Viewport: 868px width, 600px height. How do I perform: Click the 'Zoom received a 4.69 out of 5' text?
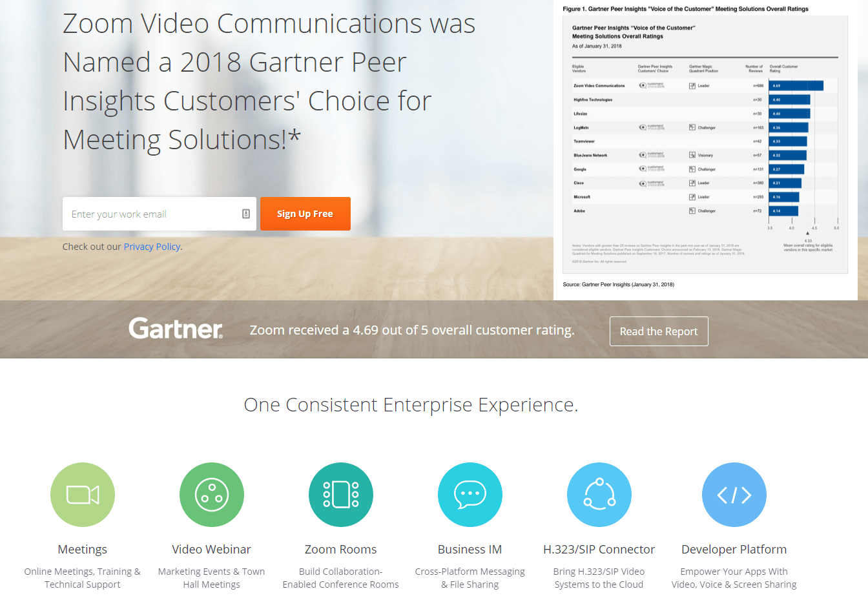pyautogui.click(x=412, y=330)
